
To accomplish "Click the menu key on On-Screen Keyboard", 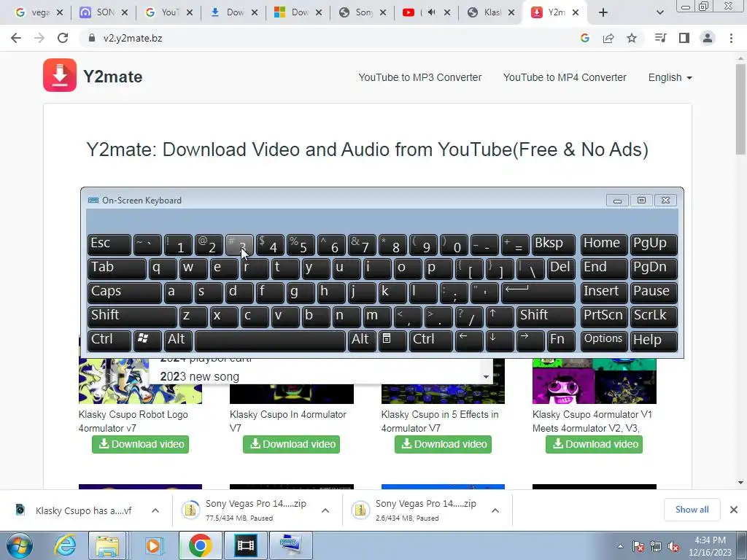I will pyautogui.click(x=392, y=341).
